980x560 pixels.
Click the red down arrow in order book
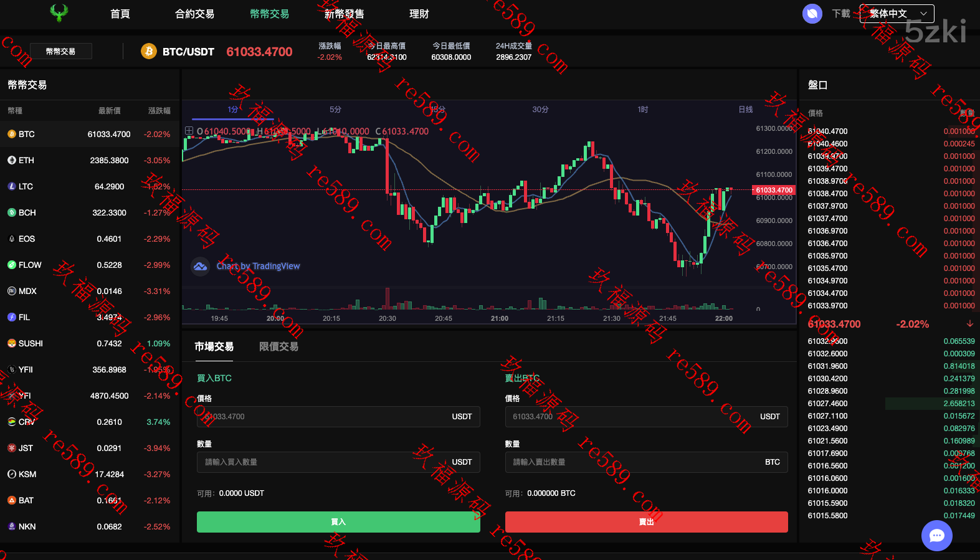(969, 324)
